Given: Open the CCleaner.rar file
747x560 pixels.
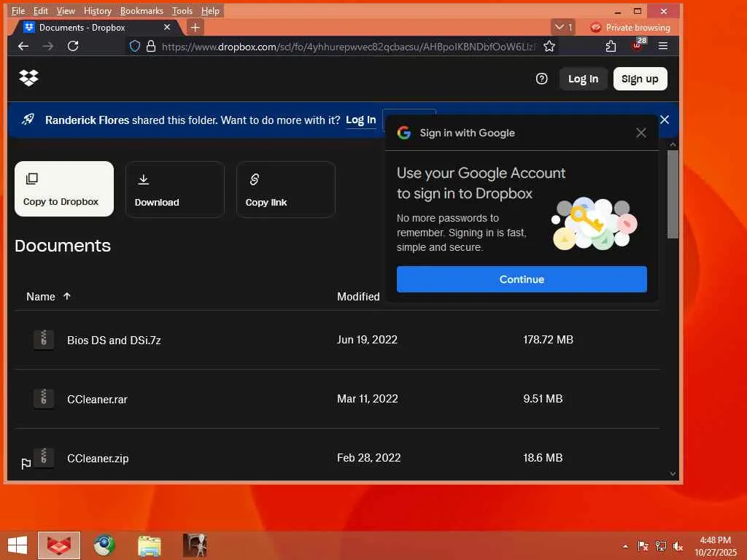Looking at the screenshot, I should click(x=97, y=399).
